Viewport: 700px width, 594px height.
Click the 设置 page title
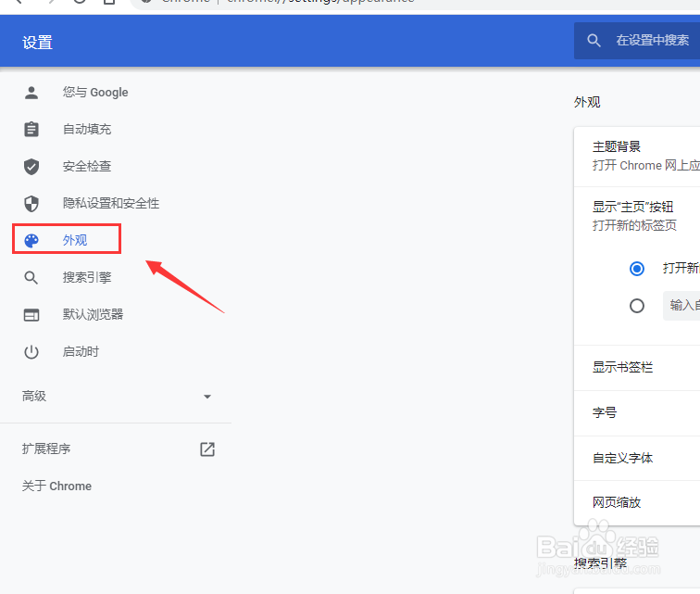pyautogui.click(x=37, y=43)
